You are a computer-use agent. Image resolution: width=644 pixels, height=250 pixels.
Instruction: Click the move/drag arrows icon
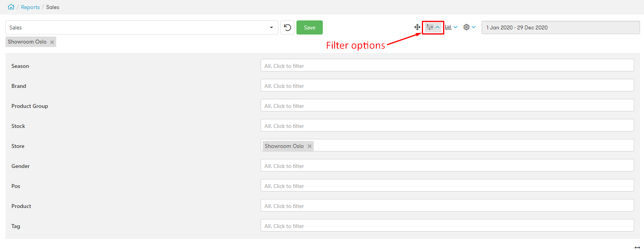click(417, 27)
